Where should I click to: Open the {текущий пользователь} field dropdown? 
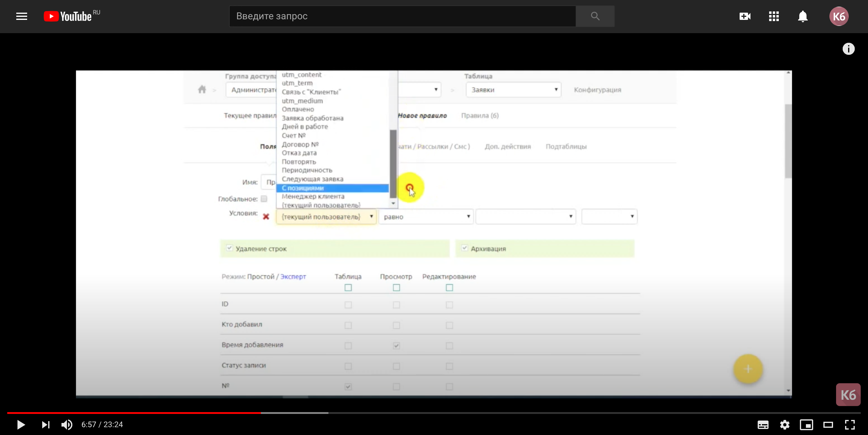click(x=326, y=217)
